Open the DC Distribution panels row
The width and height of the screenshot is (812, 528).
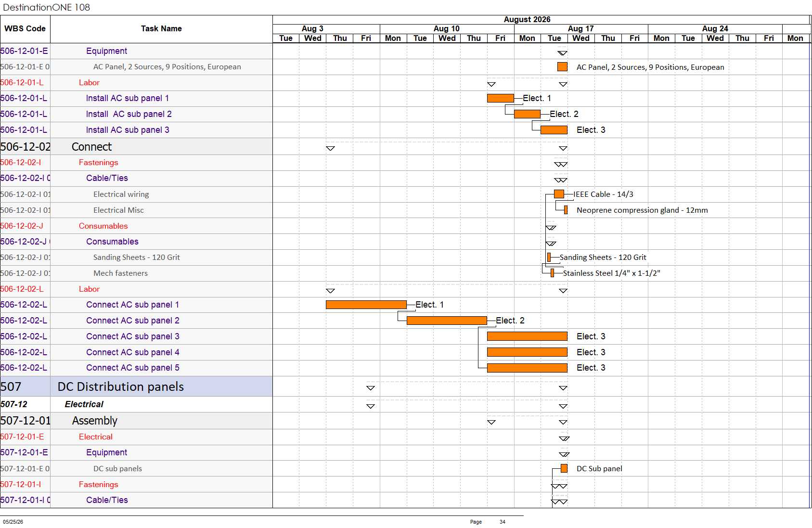136,386
